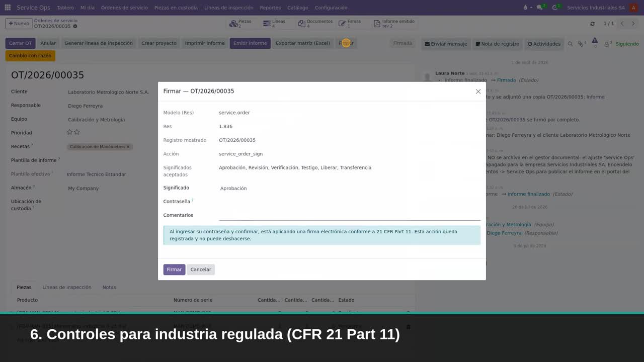Open the gear actions next to OT/2026/00035

[x=75, y=26]
